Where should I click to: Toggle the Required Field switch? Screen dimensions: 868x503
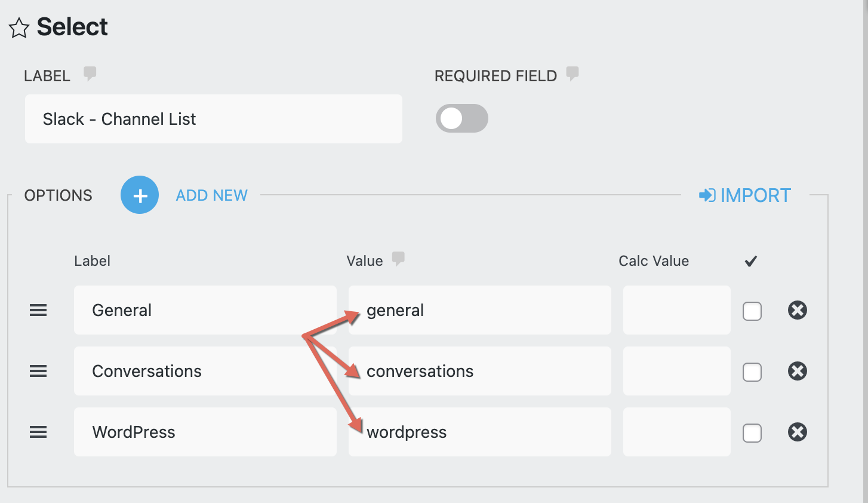pos(461,118)
